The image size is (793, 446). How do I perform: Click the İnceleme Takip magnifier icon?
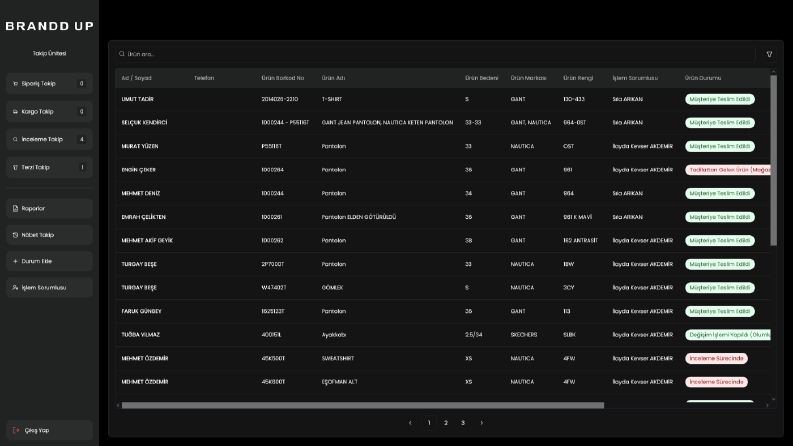[x=15, y=140]
